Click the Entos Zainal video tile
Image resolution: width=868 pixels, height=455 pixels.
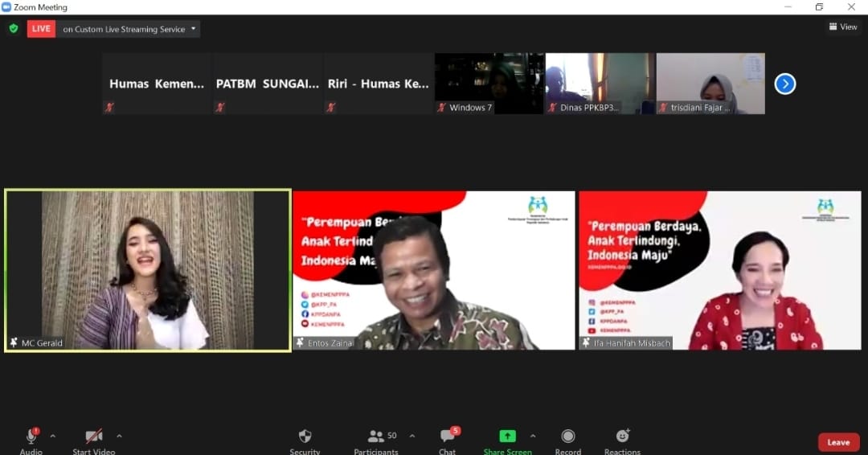[x=434, y=270]
